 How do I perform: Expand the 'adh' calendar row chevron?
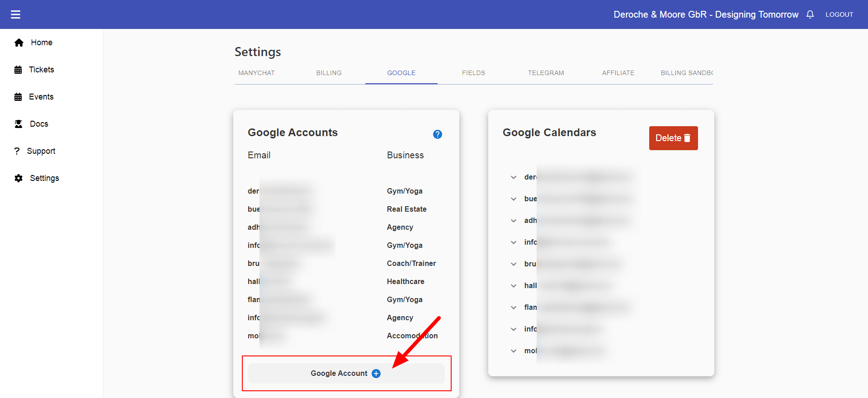[514, 221]
